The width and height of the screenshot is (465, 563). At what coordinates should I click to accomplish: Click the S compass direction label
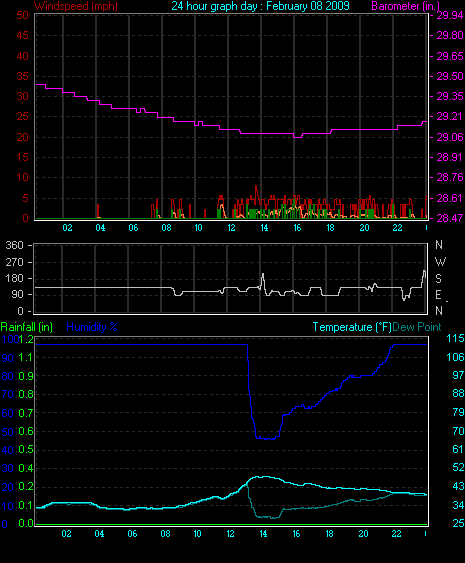pos(438,279)
